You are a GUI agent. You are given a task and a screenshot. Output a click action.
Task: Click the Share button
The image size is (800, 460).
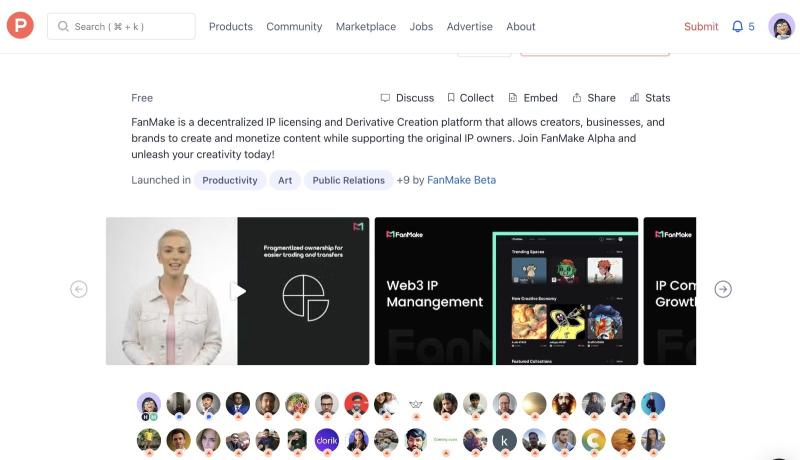tap(594, 98)
